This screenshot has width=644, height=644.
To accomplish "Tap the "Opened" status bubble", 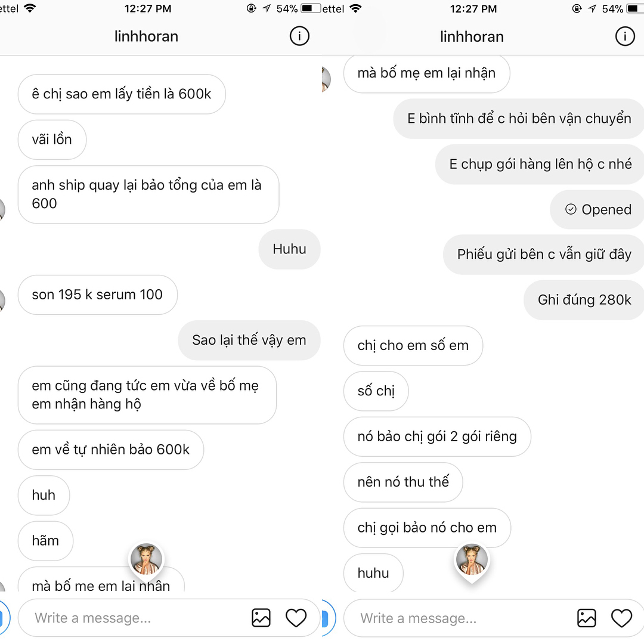I will pos(598,209).
